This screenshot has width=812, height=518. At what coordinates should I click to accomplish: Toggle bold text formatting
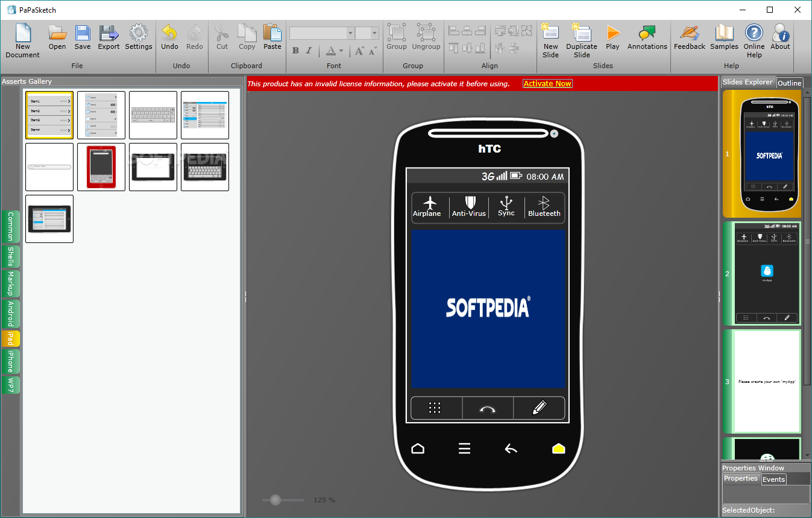tap(295, 51)
